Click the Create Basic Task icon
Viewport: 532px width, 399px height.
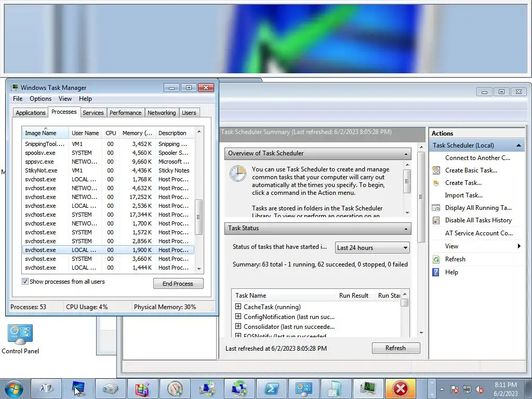click(x=436, y=170)
